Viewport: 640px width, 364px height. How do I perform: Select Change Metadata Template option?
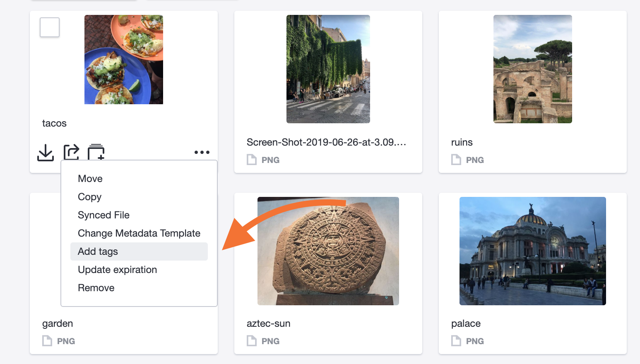pyautogui.click(x=139, y=233)
